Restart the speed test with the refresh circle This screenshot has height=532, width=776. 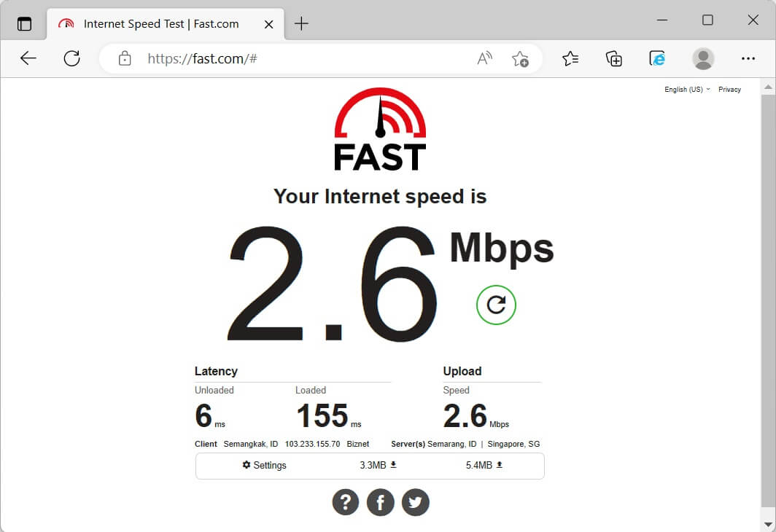496,305
